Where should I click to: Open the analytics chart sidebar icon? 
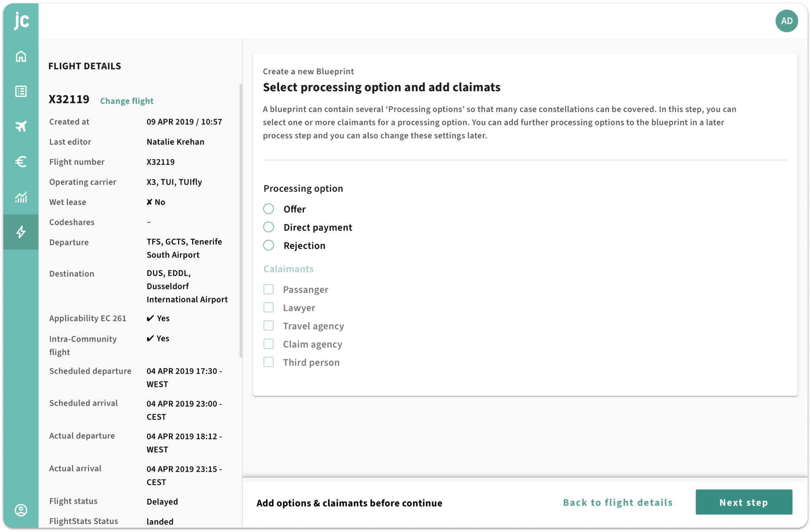pos(21,197)
